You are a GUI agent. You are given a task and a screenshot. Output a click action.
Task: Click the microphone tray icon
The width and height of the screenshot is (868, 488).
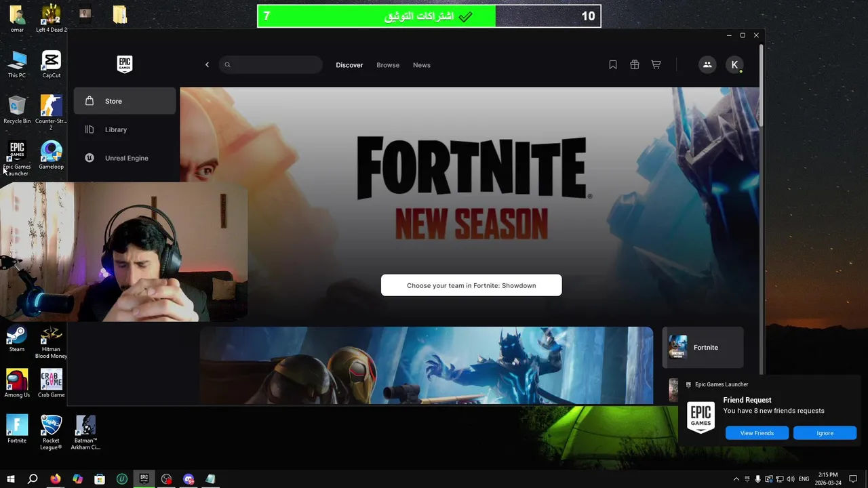click(x=757, y=479)
